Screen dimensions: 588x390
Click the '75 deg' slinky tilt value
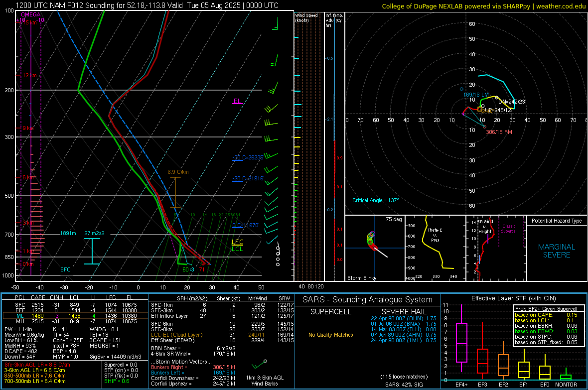click(394, 219)
